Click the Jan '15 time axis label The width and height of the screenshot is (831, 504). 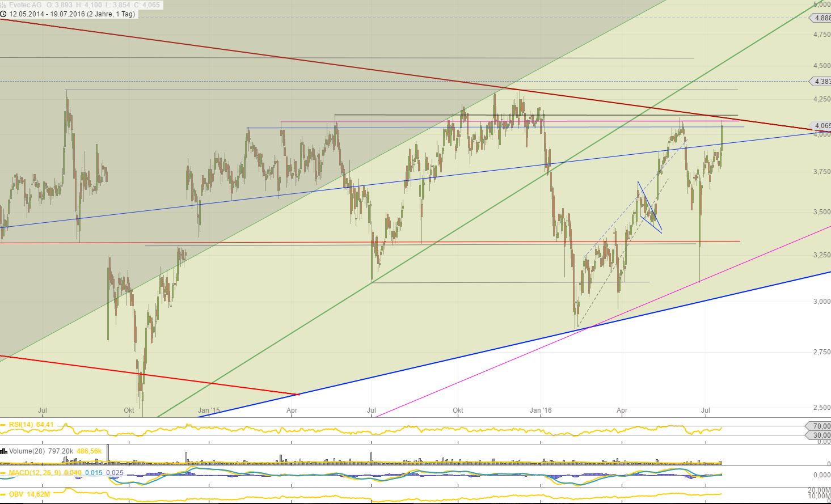(208, 410)
